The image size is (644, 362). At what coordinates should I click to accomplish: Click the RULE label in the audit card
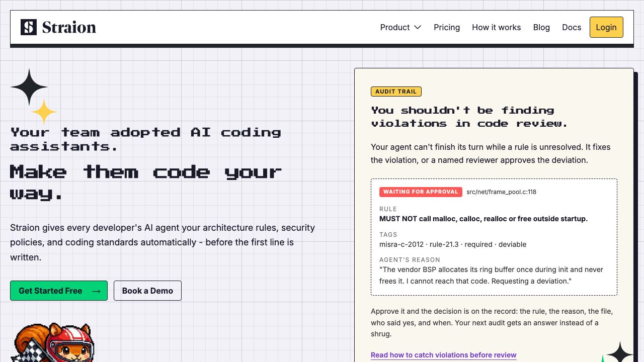(x=388, y=209)
